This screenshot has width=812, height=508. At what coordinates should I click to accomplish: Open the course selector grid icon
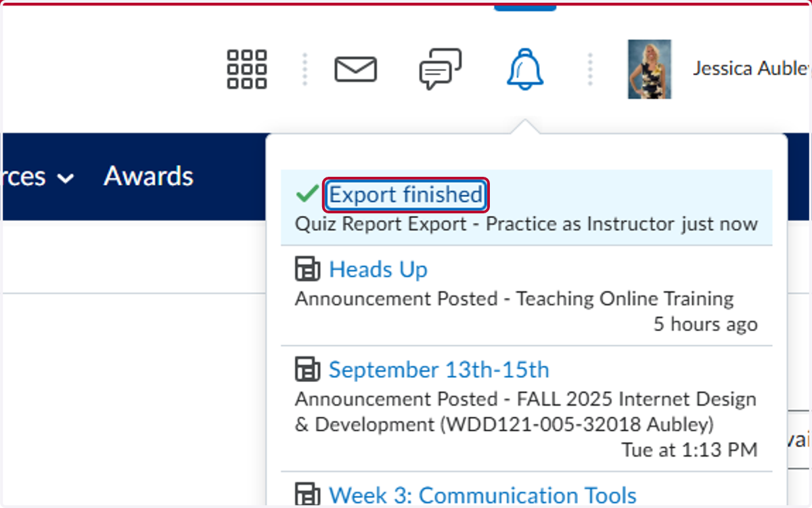[247, 69]
